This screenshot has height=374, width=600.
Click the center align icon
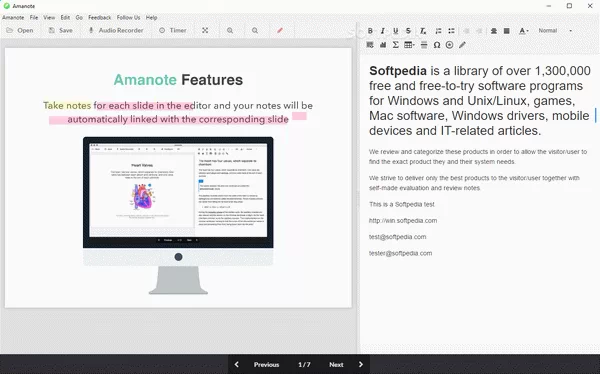point(494,31)
